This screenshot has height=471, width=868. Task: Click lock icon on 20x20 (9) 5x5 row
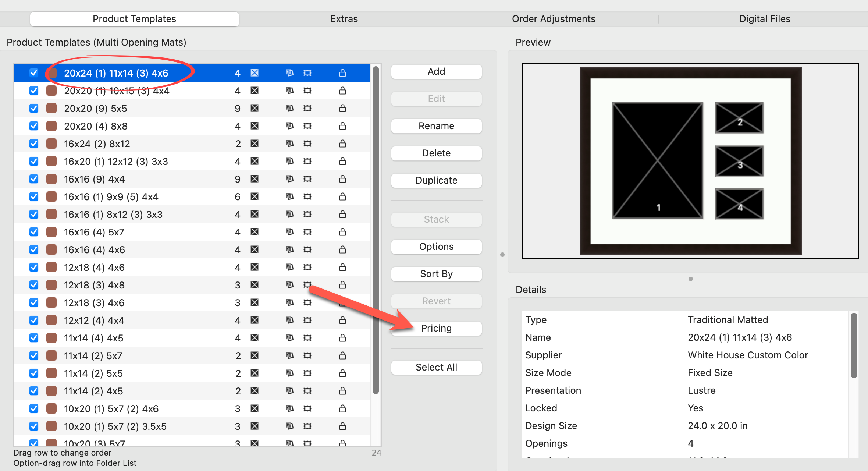[x=342, y=108]
